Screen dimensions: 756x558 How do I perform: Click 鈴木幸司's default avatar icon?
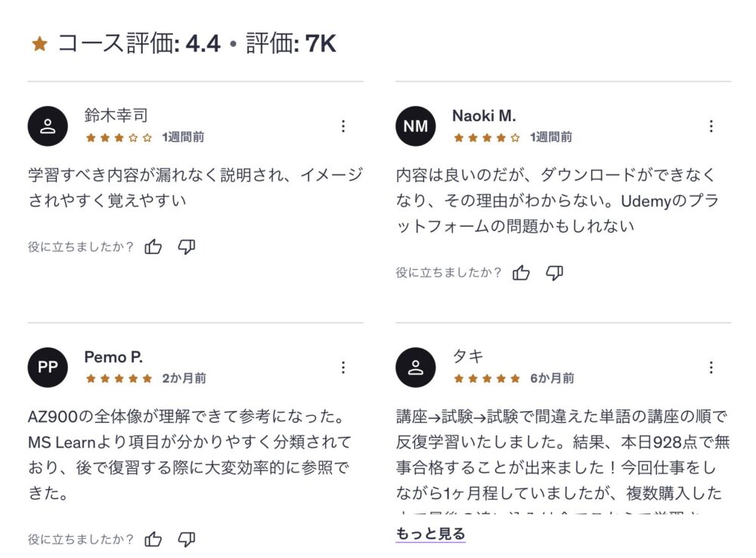pyautogui.click(x=48, y=126)
